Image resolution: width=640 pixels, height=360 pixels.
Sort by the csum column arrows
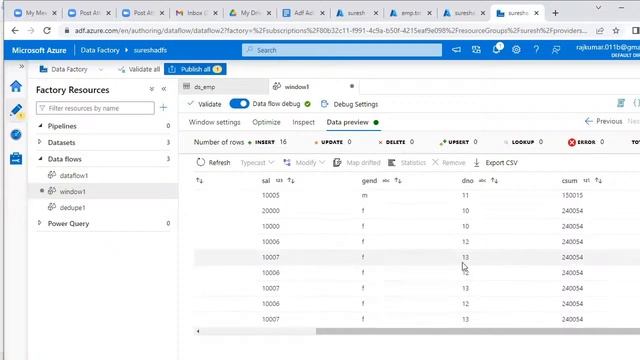(x=598, y=180)
